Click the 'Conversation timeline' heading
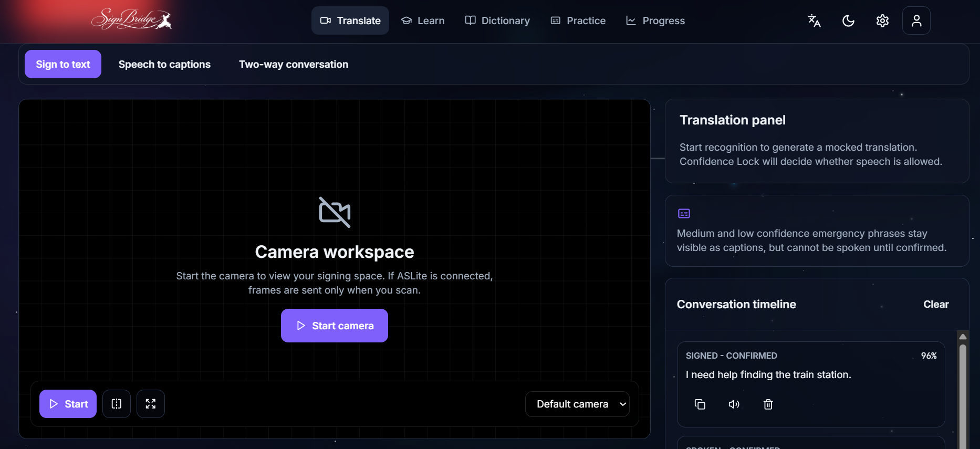Viewport: 980px width, 449px height. pos(736,304)
